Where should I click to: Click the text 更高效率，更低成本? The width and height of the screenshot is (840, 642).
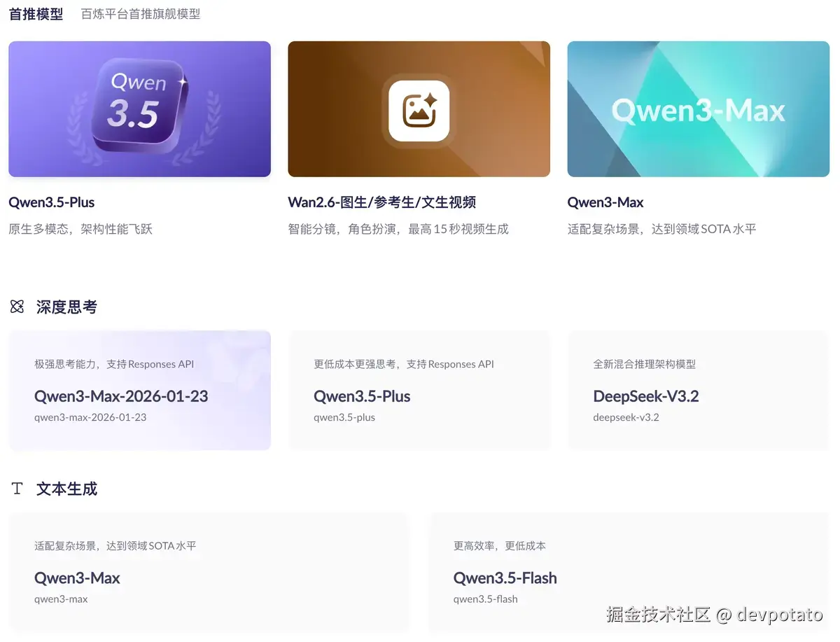[499, 545]
